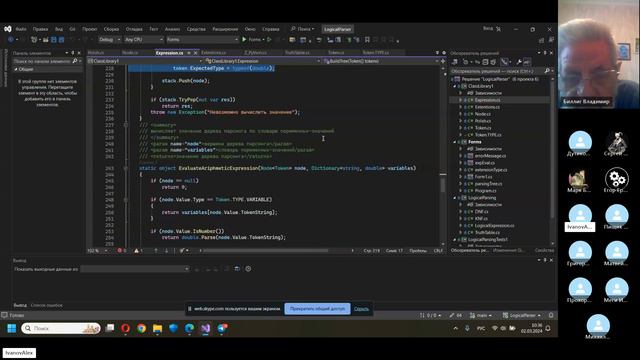The height and width of the screenshot is (360, 640).
Task: Open Microsoft Edge from the taskbar
Action: pyautogui.click(x=189, y=328)
